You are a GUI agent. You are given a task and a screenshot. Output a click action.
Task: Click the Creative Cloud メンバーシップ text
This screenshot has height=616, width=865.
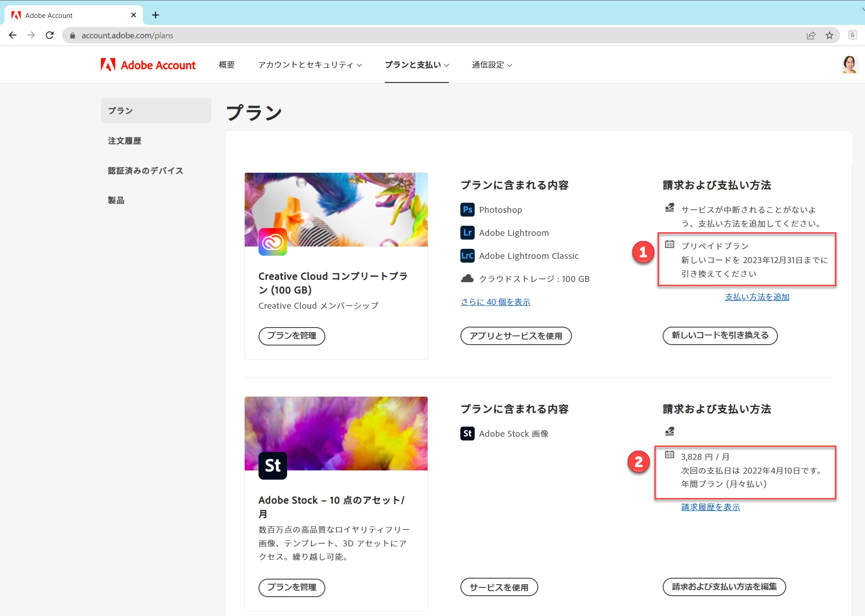coord(318,306)
